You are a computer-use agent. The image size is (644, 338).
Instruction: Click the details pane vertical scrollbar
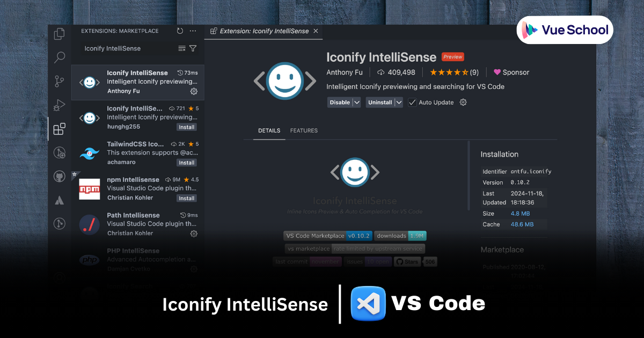(469, 175)
